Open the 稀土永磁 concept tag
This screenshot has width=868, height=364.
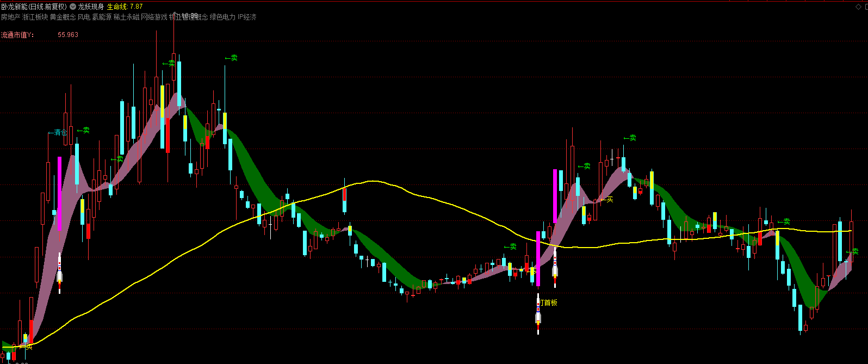[x=126, y=17]
